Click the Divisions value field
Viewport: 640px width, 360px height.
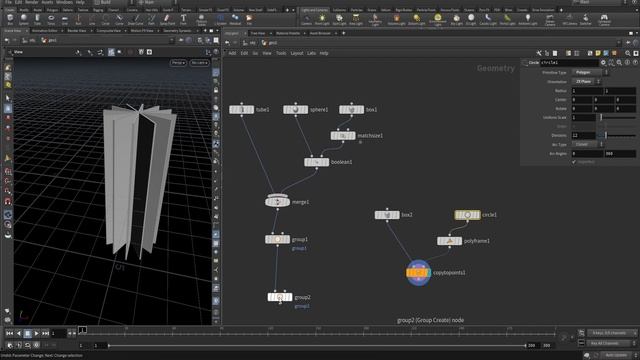584,136
